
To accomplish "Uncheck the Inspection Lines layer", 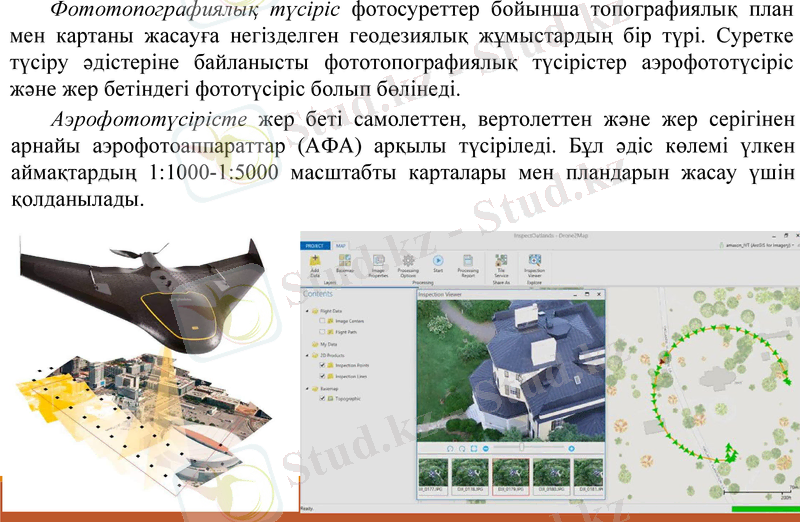I will [322, 376].
